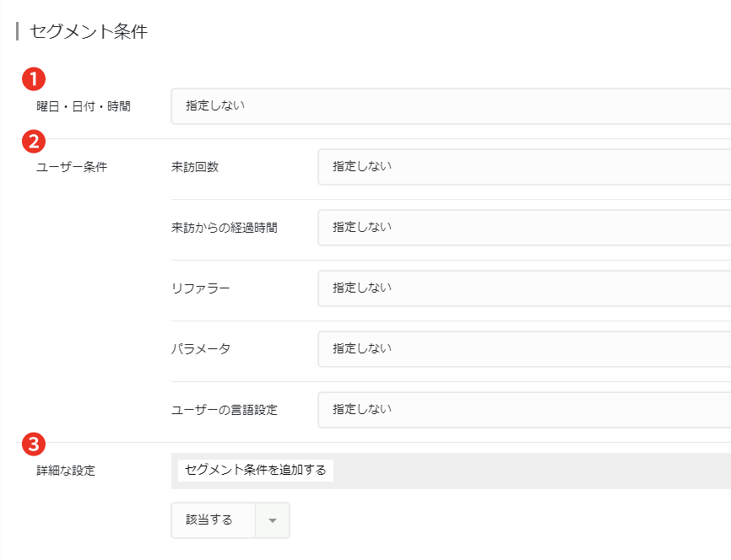Image resolution: width=731 pixels, height=560 pixels.
Task: Click the リファラー label
Action: click(x=200, y=288)
